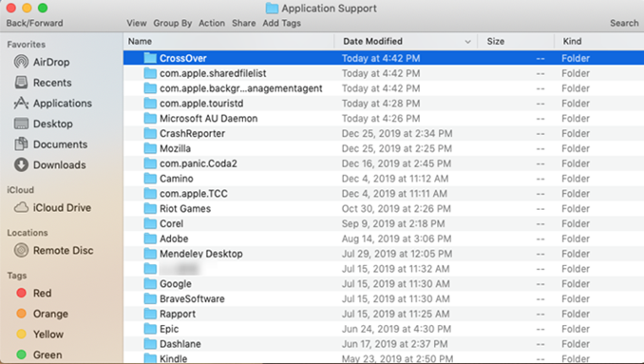
Task: Click the Favorites sidebar heading
Action: (x=27, y=45)
